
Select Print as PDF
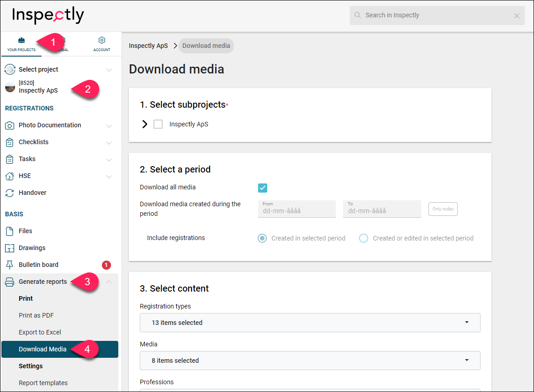[x=36, y=315]
